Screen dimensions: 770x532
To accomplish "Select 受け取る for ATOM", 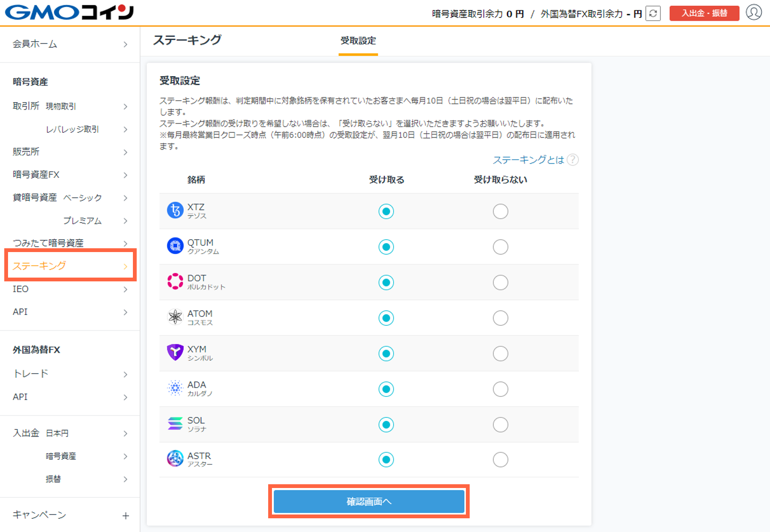I will point(386,318).
